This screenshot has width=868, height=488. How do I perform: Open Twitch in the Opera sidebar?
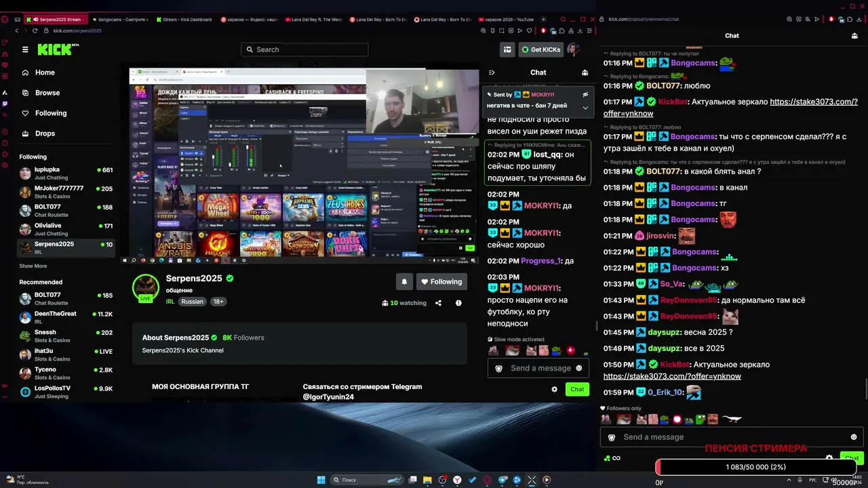point(5,104)
